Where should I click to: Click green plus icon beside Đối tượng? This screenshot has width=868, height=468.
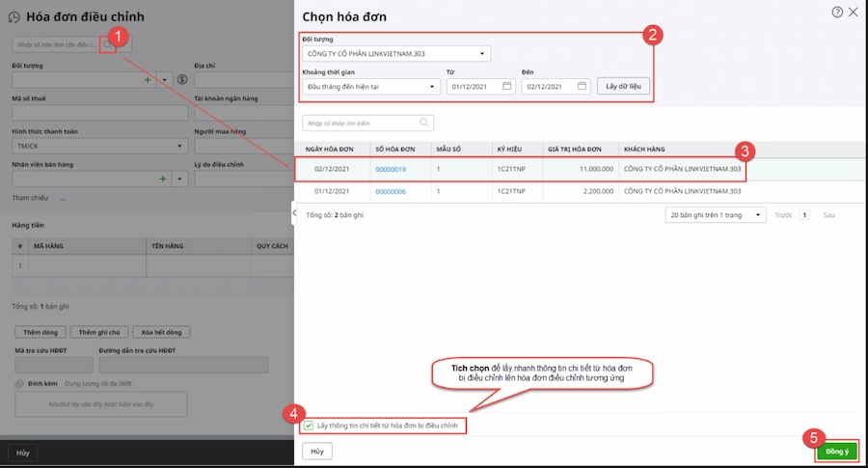point(148,80)
